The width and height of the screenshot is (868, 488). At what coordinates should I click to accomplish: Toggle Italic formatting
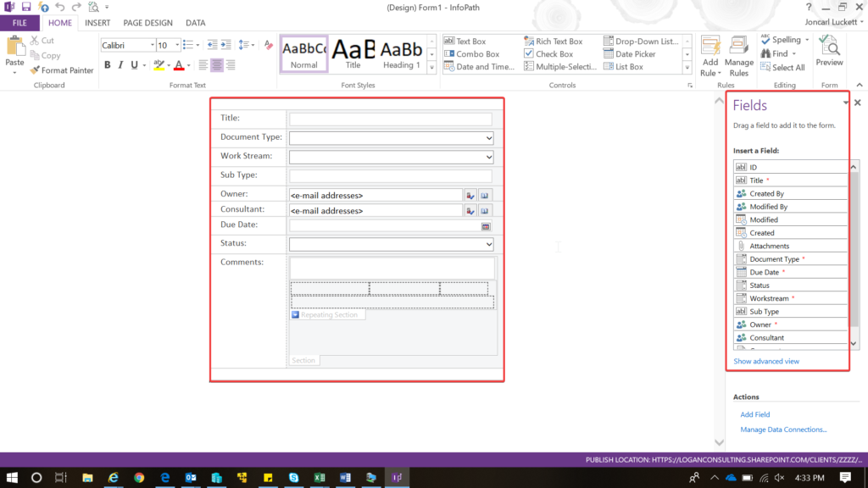coord(120,64)
